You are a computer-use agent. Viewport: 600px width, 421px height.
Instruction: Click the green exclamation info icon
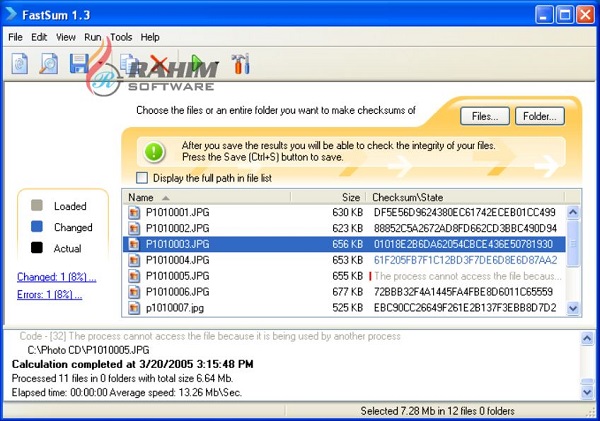coord(154,152)
